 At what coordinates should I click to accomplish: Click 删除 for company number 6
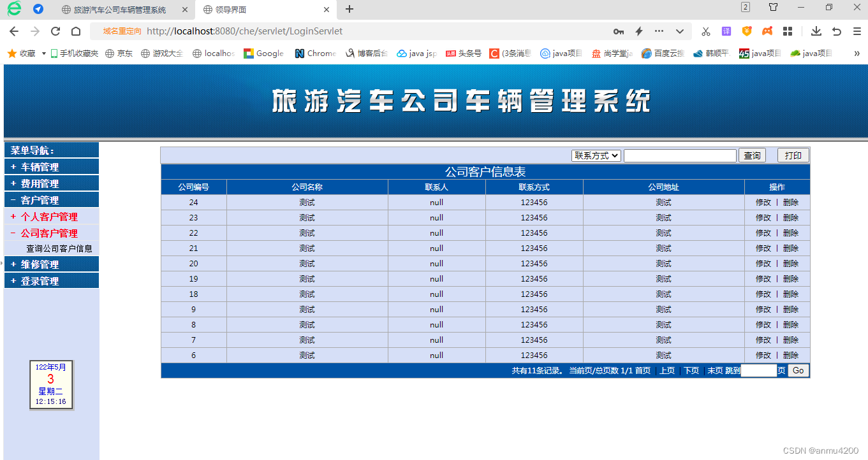(x=791, y=356)
